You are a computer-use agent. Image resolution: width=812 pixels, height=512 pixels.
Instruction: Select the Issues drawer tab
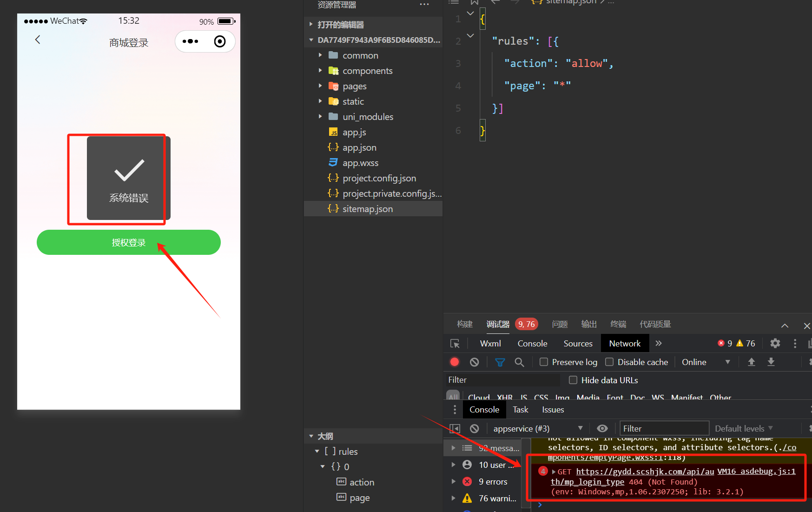(x=553, y=410)
